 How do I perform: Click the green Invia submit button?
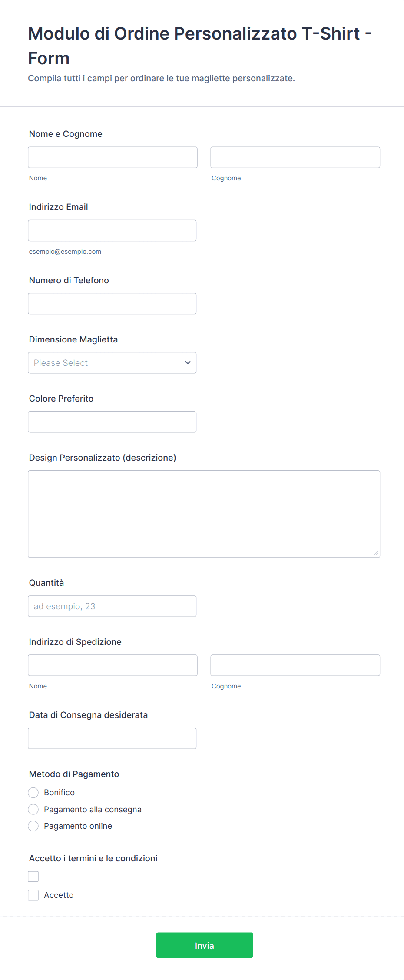pos(204,945)
